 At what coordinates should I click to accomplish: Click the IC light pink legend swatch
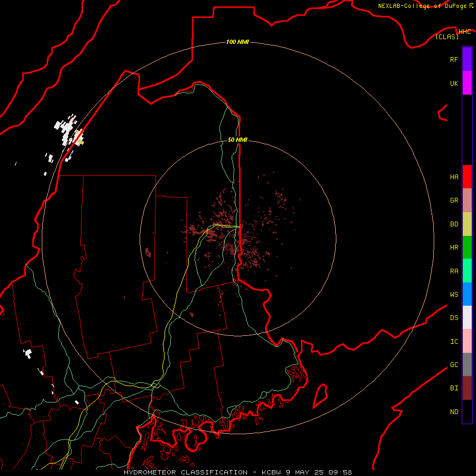(467, 341)
